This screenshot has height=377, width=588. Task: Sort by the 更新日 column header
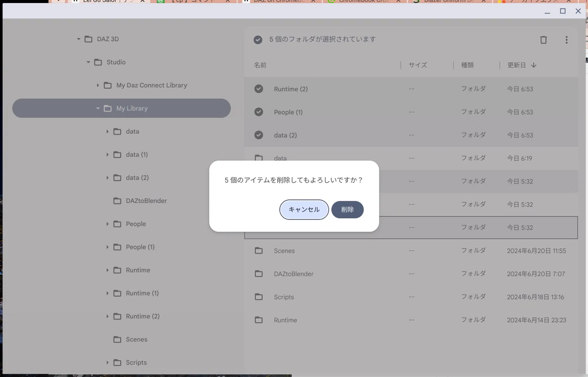tap(516, 65)
